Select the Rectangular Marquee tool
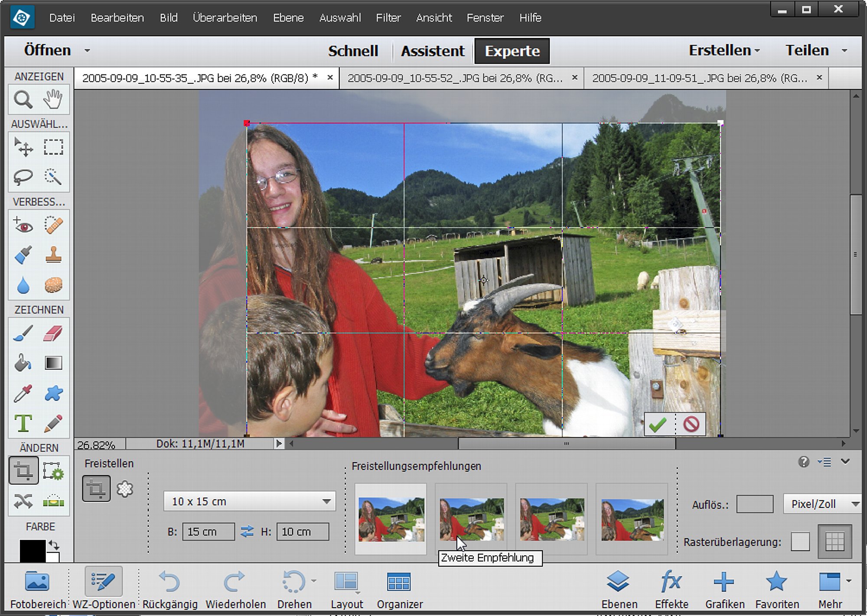This screenshot has width=867, height=616. (53, 147)
